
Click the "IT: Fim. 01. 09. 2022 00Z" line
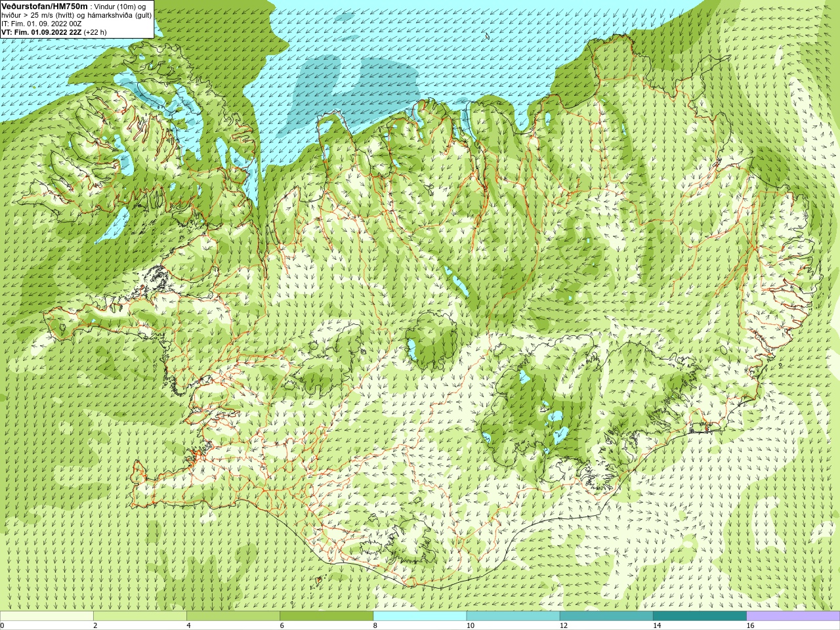tap(41, 23)
